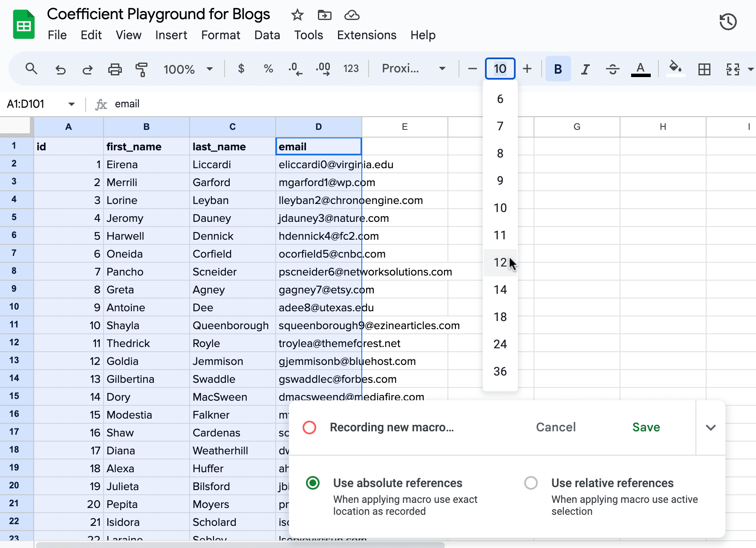Open the Proxi... font family dropdown
Viewport: 756px width, 548px height.
[x=413, y=69]
